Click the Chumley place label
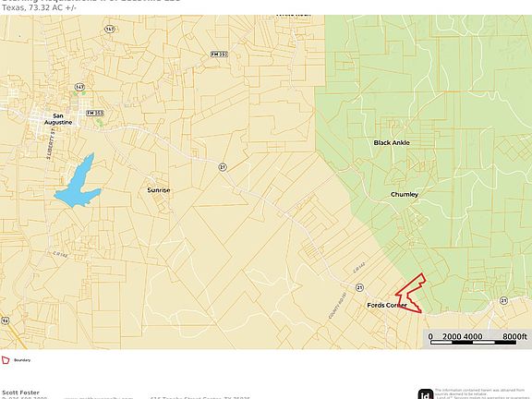532x399 pixels. [405, 194]
